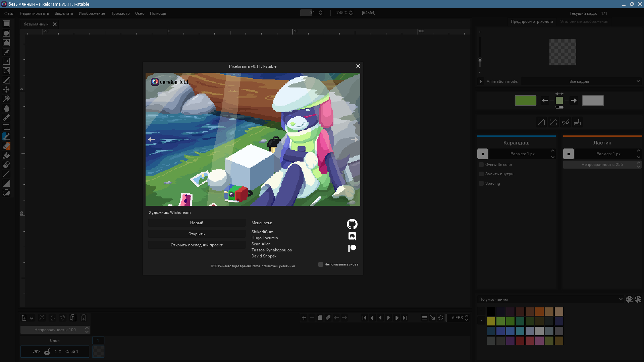The height and width of the screenshot is (362, 644).
Task: Select the Ellipse shape tool
Action: point(6,193)
